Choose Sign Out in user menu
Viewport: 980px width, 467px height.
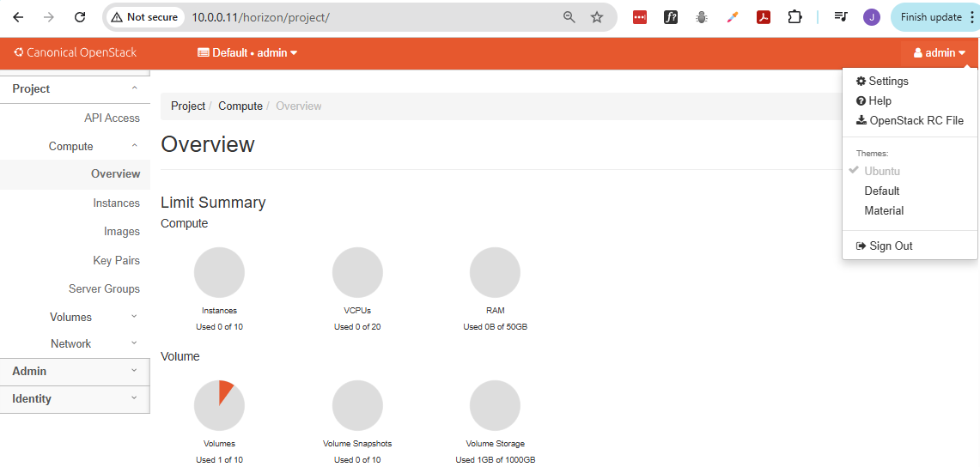pyautogui.click(x=891, y=246)
